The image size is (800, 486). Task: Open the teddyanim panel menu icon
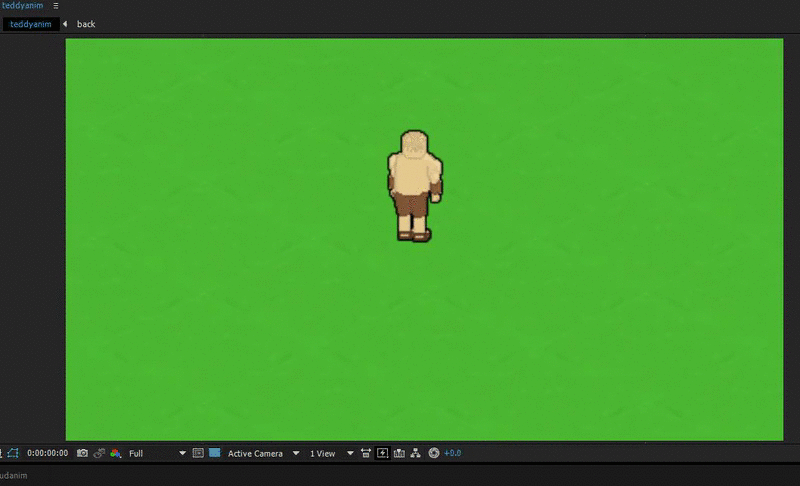pos(56,6)
